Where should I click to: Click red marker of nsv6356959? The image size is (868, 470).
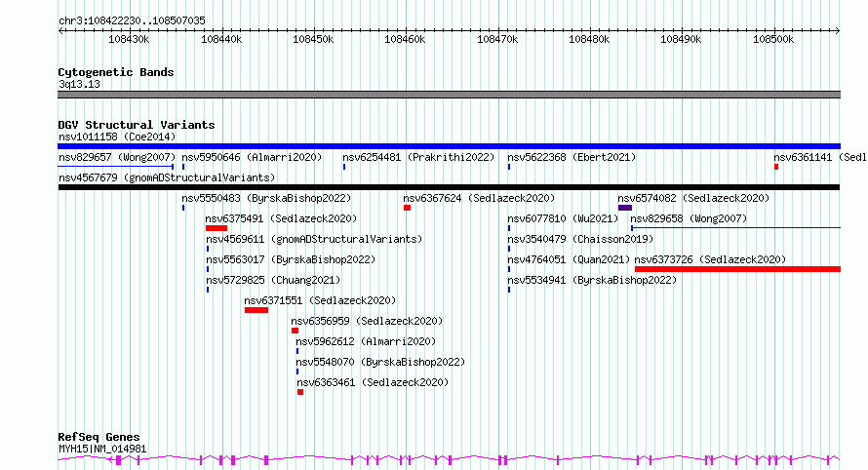point(296,331)
